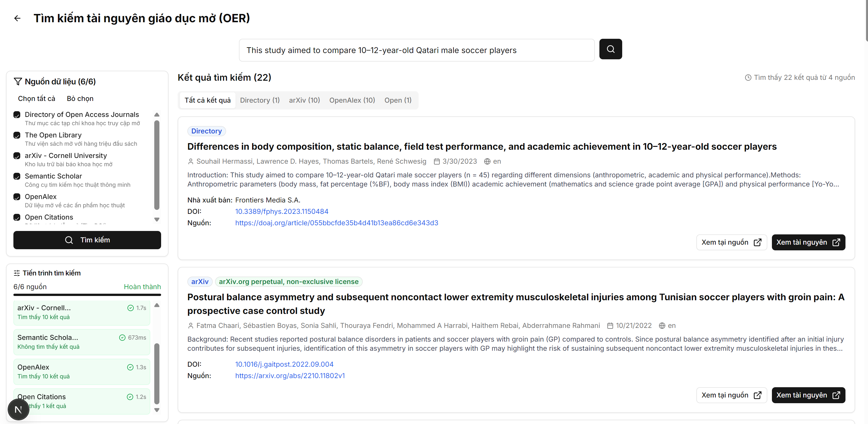Image resolution: width=868 pixels, height=424 pixels.
Task: Click the Semantic Schola... progress entry
Action: tap(82, 342)
